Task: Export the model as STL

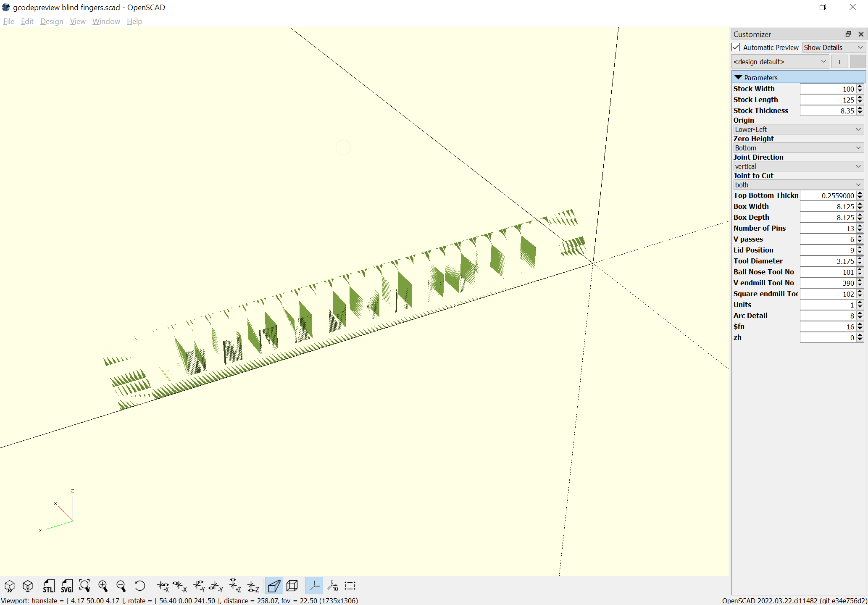Action: point(49,586)
